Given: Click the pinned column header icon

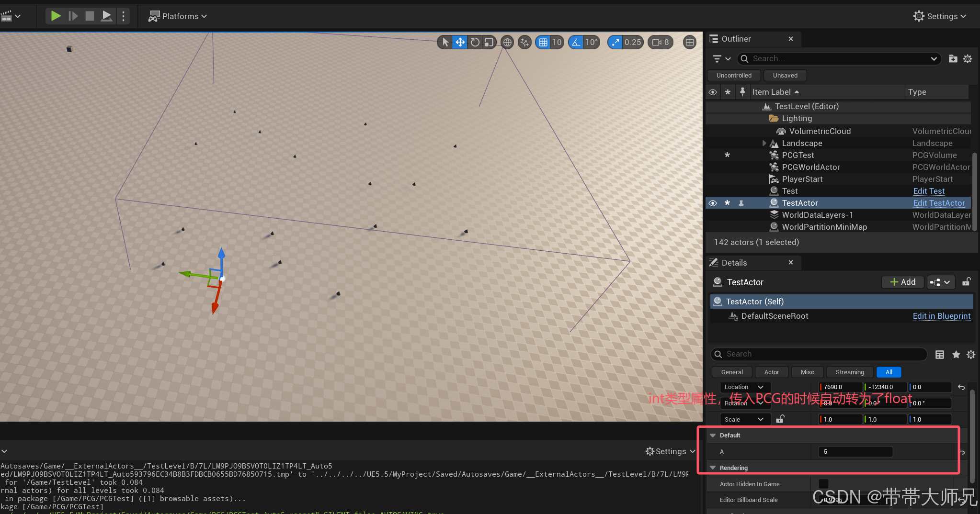Looking at the screenshot, I should [742, 92].
